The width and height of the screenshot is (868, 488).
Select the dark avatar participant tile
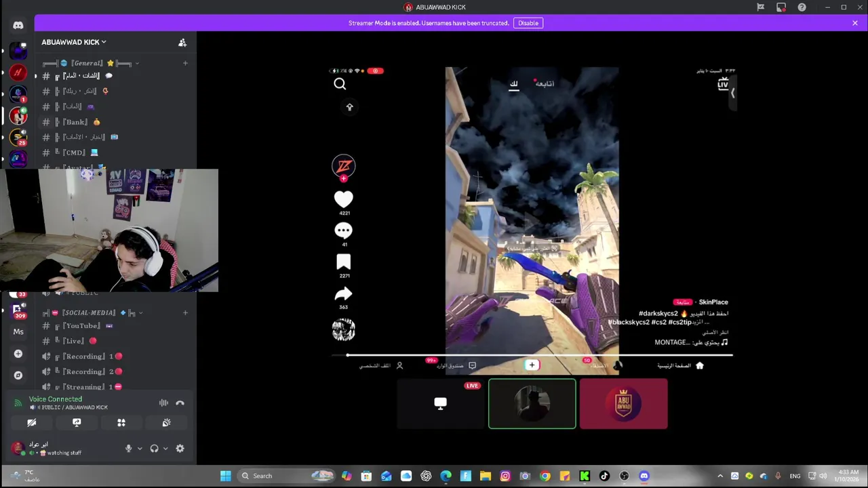532,404
